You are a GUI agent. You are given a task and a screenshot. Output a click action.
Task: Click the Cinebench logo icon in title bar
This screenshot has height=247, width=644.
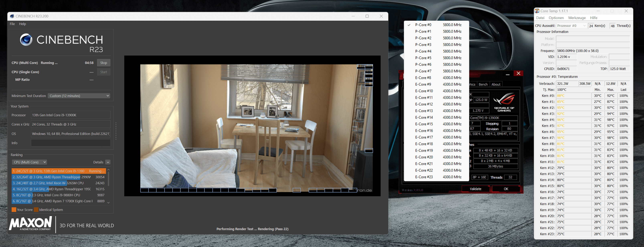pos(12,16)
